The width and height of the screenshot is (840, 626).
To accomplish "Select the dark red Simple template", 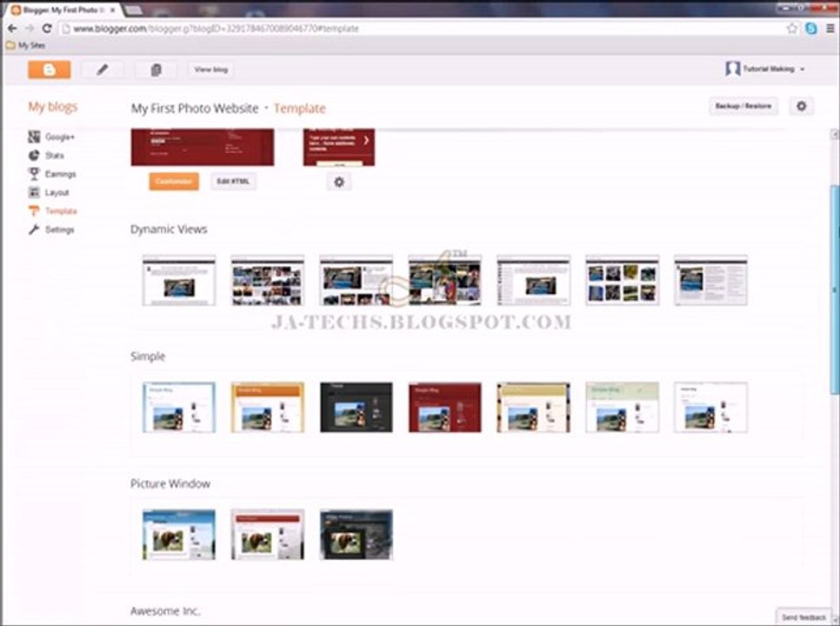I will [x=444, y=408].
